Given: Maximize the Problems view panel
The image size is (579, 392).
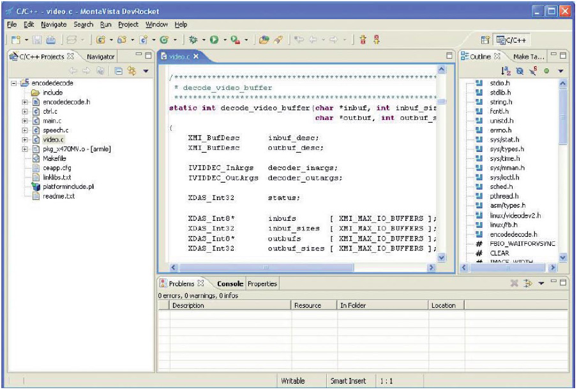Looking at the screenshot, I should pos(563,283).
